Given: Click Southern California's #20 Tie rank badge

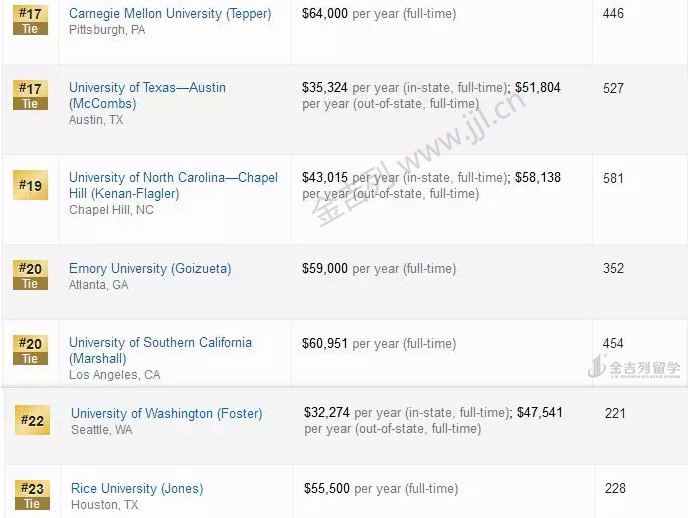Looking at the screenshot, I should click(30, 350).
